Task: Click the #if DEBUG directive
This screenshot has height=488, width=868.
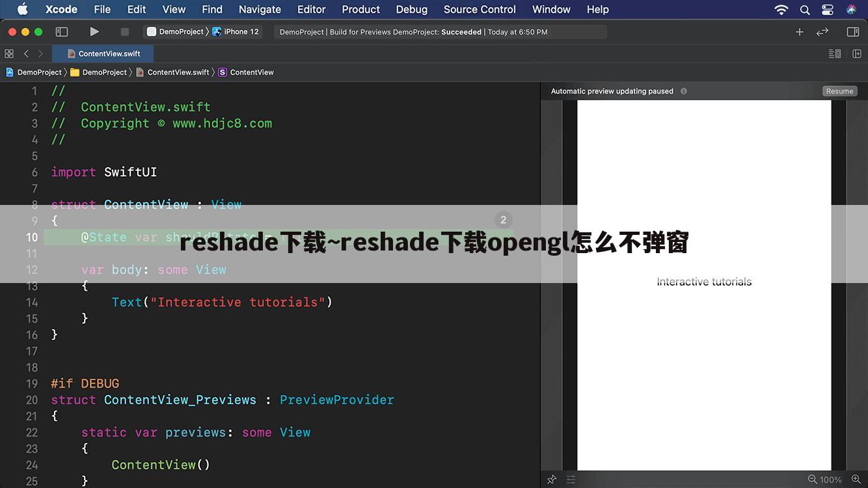Action: 85,384
